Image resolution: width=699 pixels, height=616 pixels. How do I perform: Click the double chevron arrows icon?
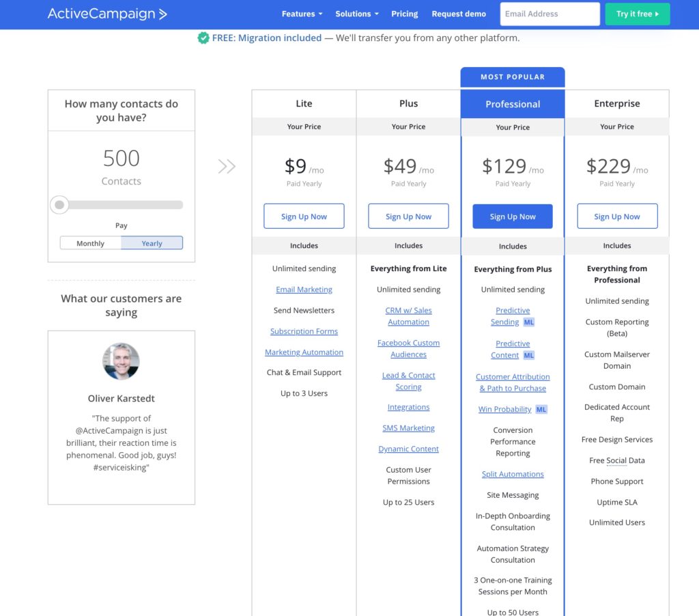click(x=227, y=167)
